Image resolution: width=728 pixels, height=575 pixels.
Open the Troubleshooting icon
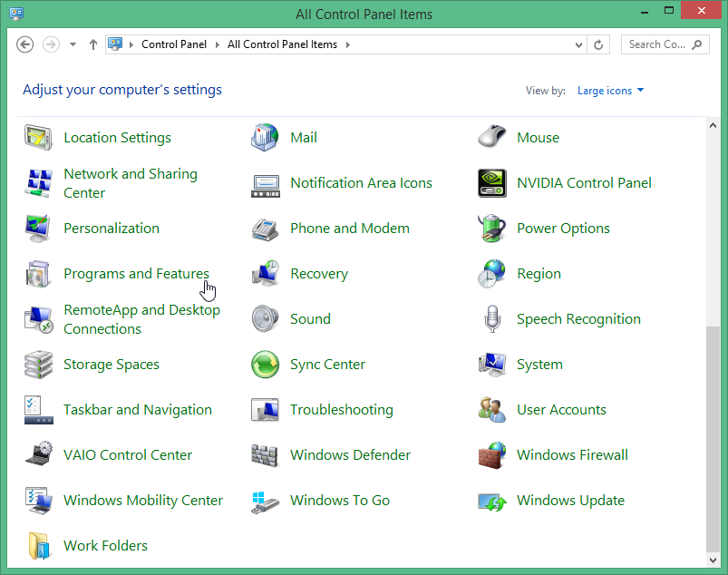(265, 410)
